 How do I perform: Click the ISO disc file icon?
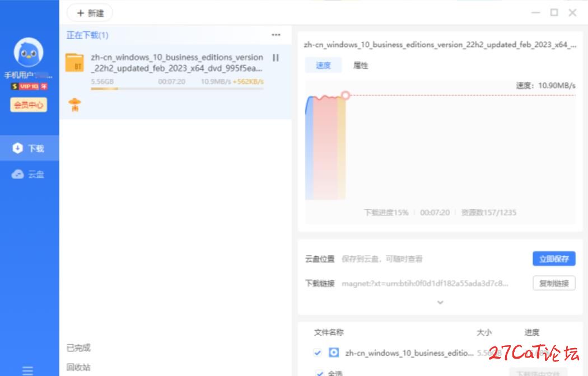pyautogui.click(x=334, y=353)
